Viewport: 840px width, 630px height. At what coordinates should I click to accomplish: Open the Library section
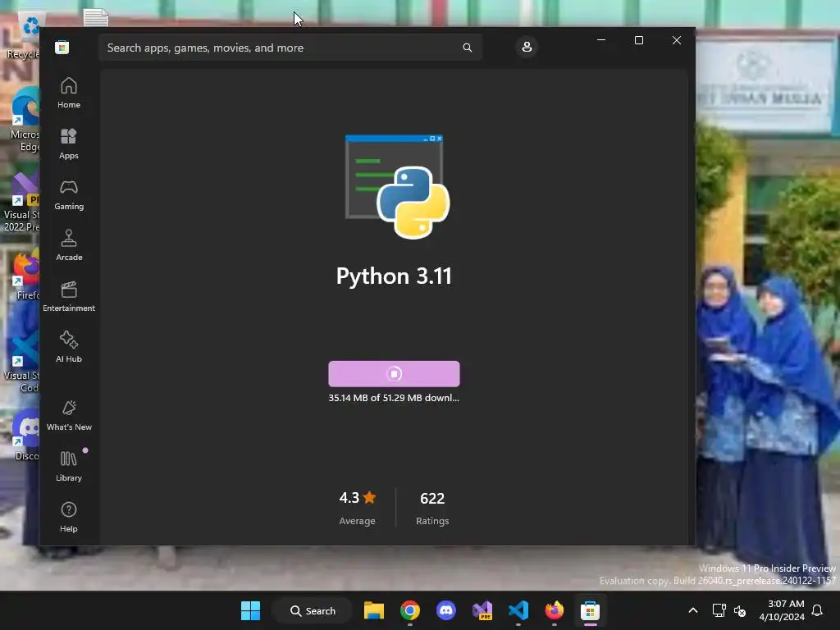pos(69,466)
